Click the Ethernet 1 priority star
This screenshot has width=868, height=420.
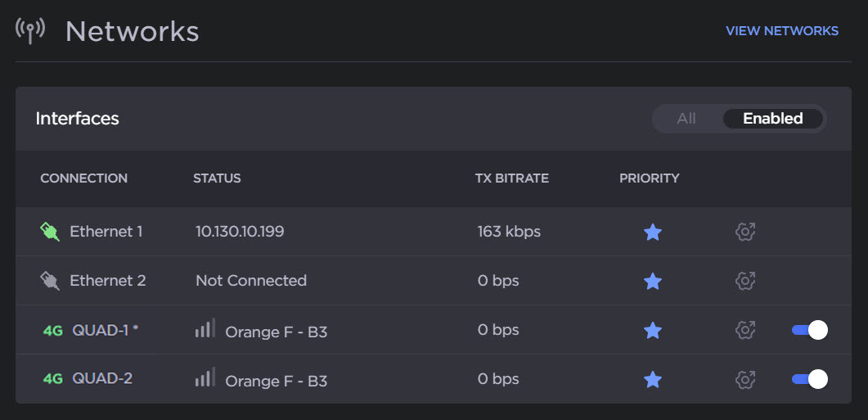click(x=652, y=233)
